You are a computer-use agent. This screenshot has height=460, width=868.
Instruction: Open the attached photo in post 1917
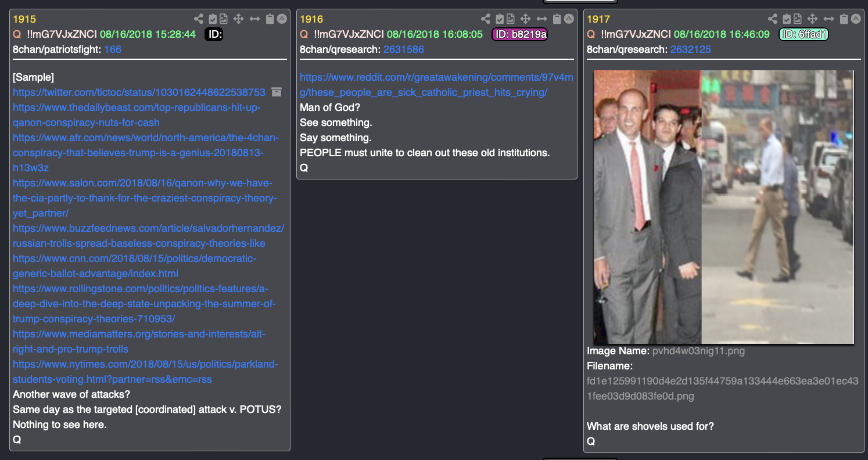coord(723,207)
